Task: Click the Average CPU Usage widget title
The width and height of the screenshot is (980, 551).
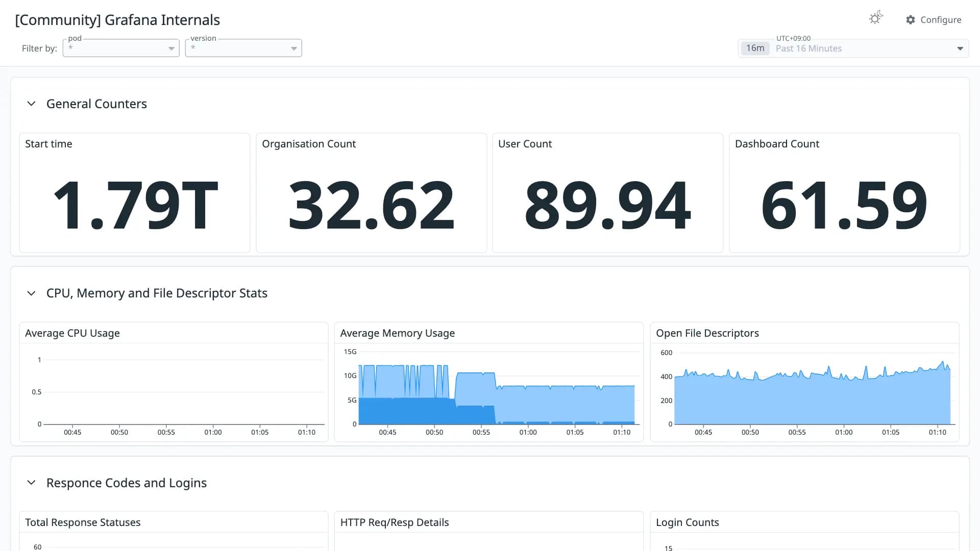Action: coord(72,333)
